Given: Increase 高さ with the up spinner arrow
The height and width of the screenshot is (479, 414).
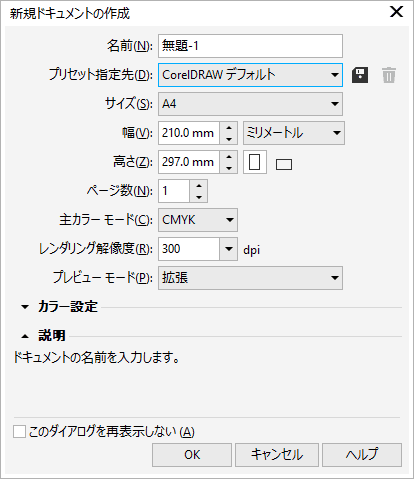Looking at the screenshot, I should coord(229,157).
